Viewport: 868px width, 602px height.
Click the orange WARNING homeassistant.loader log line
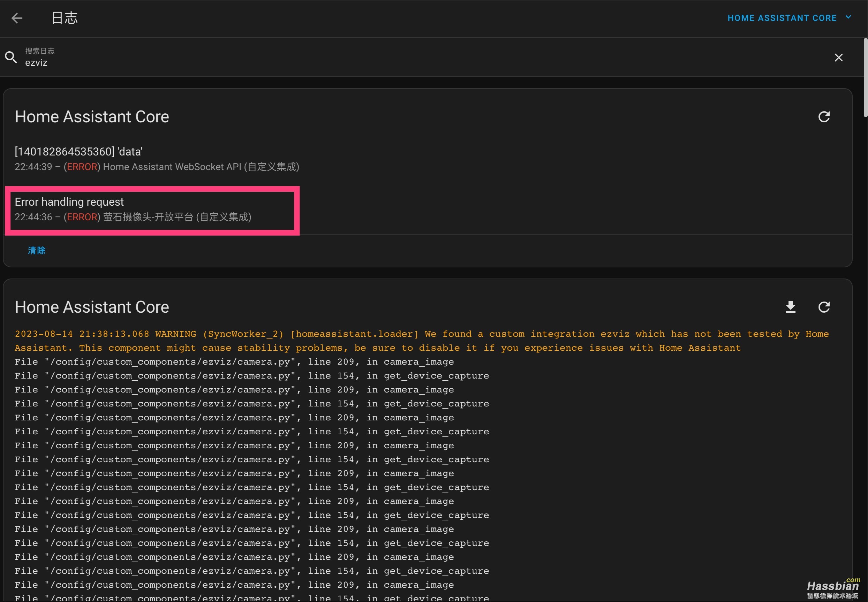(x=422, y=341)
